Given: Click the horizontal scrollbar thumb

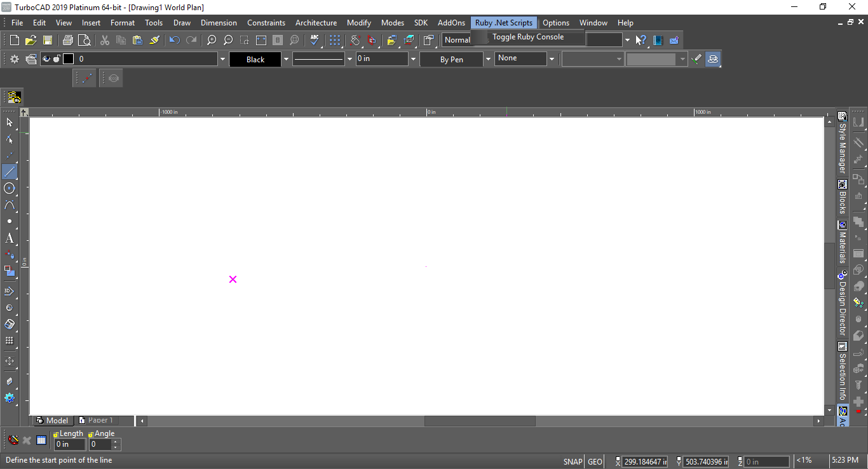Looking at the screenshot, I should point(480,421).
